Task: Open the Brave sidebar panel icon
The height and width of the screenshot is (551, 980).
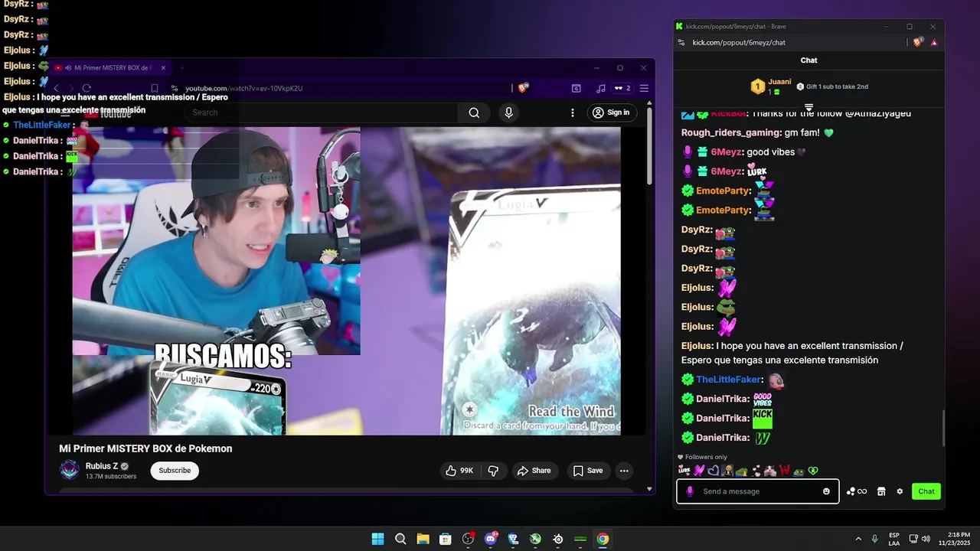Action: 576,88
